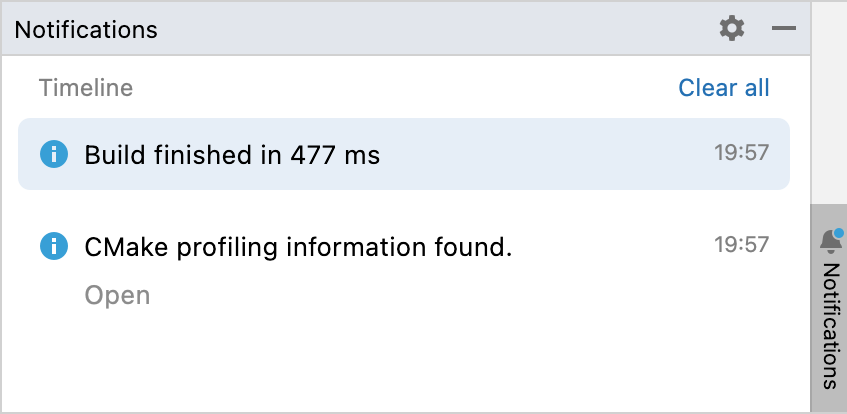847x414 pixels.
Task: Hide the Notifications panel with minus icon
Action: [784, 29]
